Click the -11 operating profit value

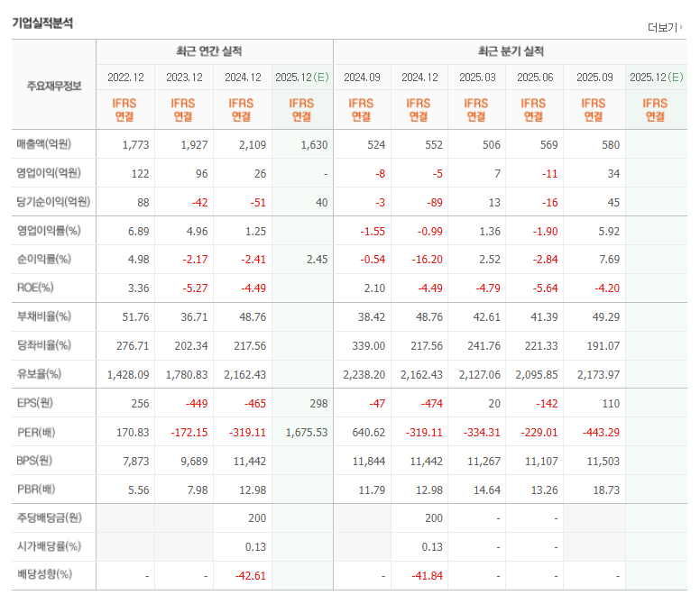(549, 174)
